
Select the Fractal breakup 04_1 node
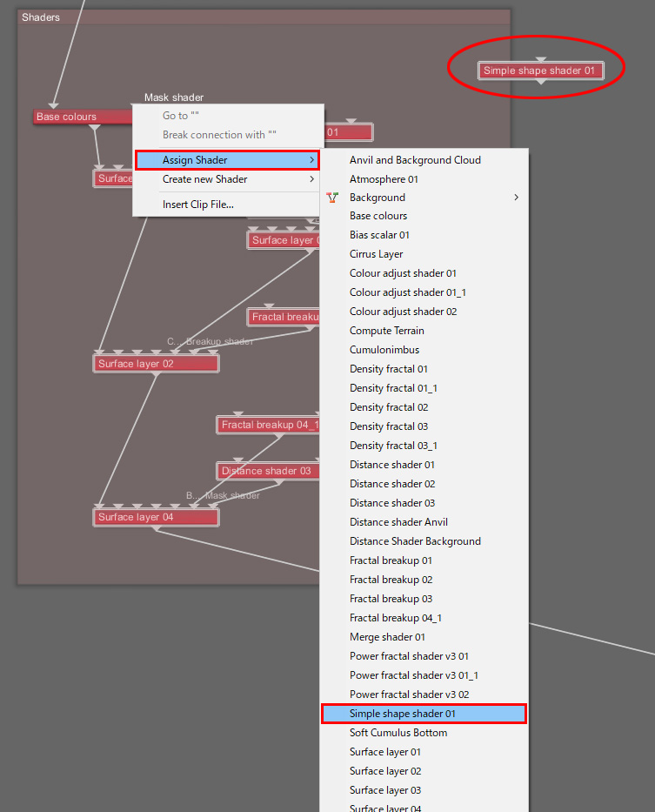click(x=268, y=425)
